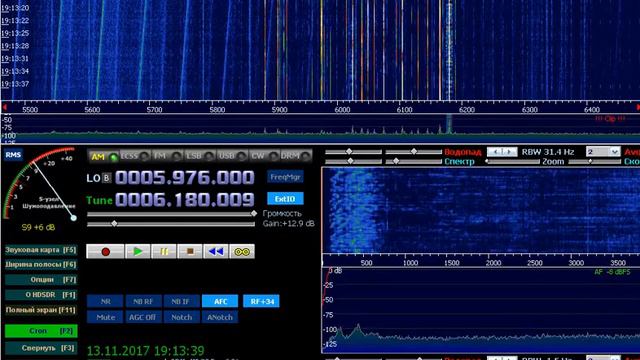640x360 pixels.
Task: Open Ширина полосы [F6] bandwidth menu
Action: point(41,265)
